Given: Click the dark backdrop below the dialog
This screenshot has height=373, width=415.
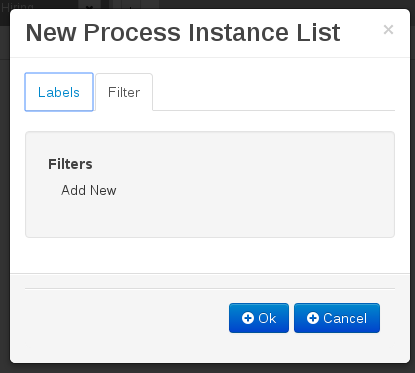Looking at the screenshot, I should tap(207, 368).
